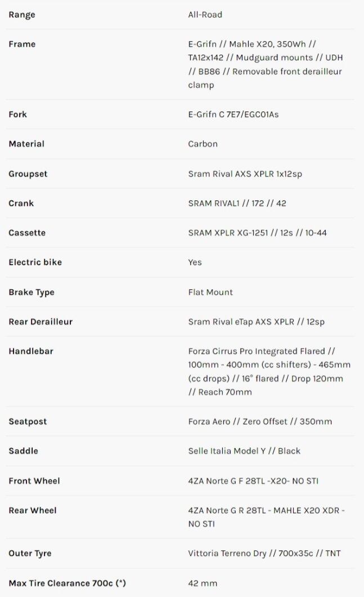Select the Flat Mount brake type value
The height and width of the screenshot is (597, 364).
coord(210,292)
